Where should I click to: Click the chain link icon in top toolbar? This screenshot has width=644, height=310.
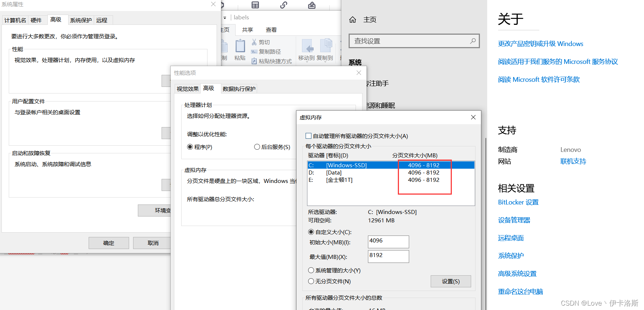[284, 5]
